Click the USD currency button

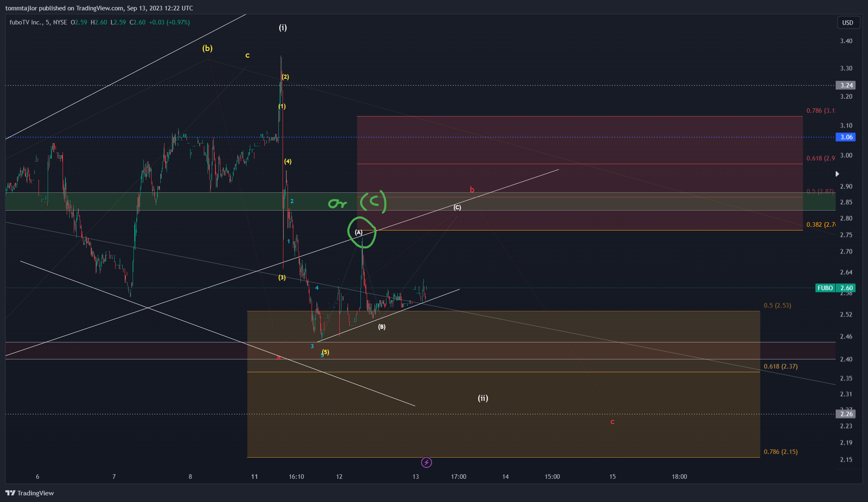click(x=847, y=22)
